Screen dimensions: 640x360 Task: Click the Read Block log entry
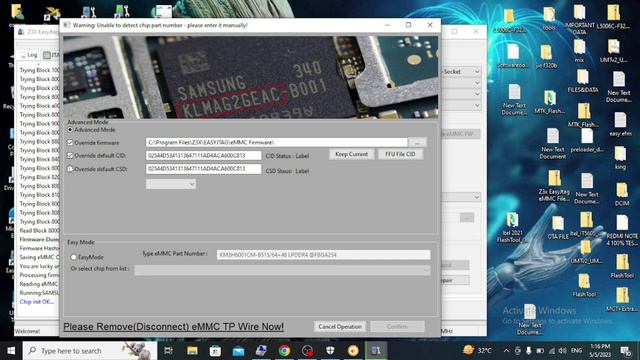pyautogui.click(x=39, y=231)
